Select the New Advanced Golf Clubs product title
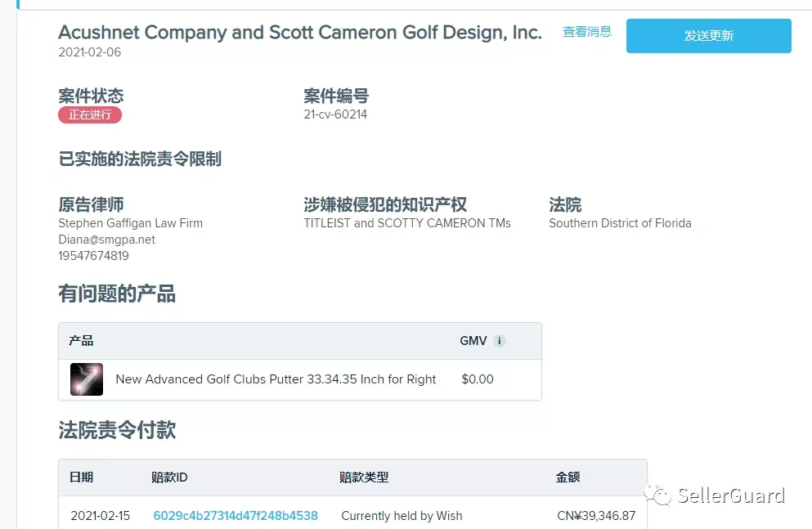The height and width of the screenshot is (529, 812). 276,379
